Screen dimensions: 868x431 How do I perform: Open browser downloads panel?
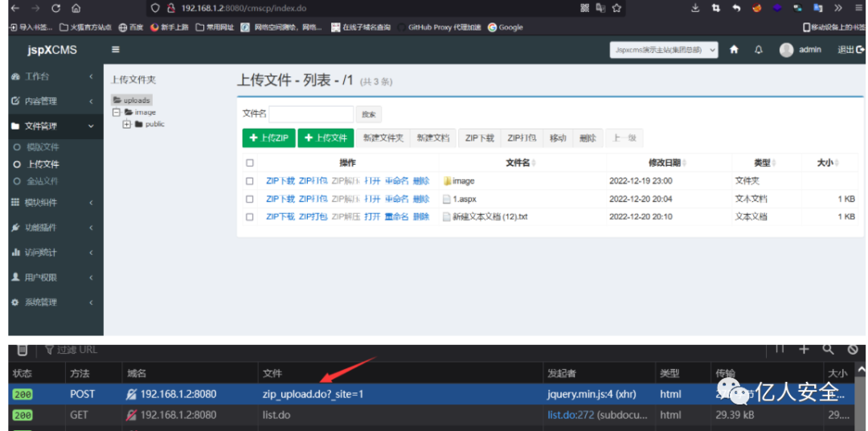click(696, 8)
